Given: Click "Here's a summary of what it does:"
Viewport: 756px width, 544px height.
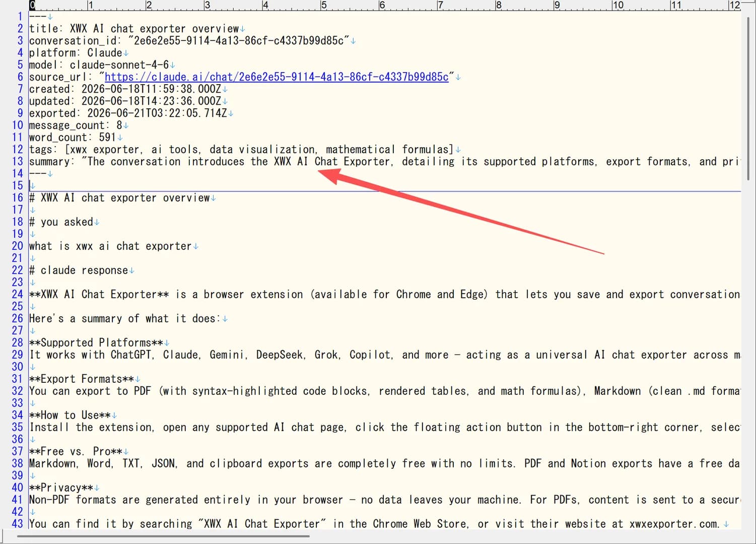Looking at the screenshot, I should coord(125,319).
